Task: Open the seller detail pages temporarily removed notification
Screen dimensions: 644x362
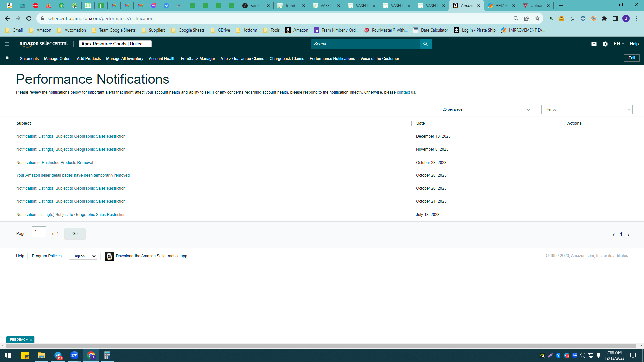Action: click(x=73, y=176)
